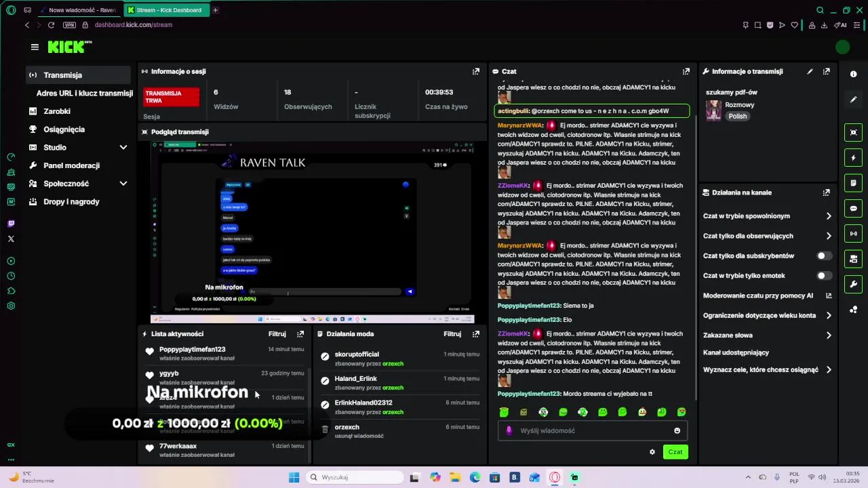Click the Polish language tag

[737, 116]
